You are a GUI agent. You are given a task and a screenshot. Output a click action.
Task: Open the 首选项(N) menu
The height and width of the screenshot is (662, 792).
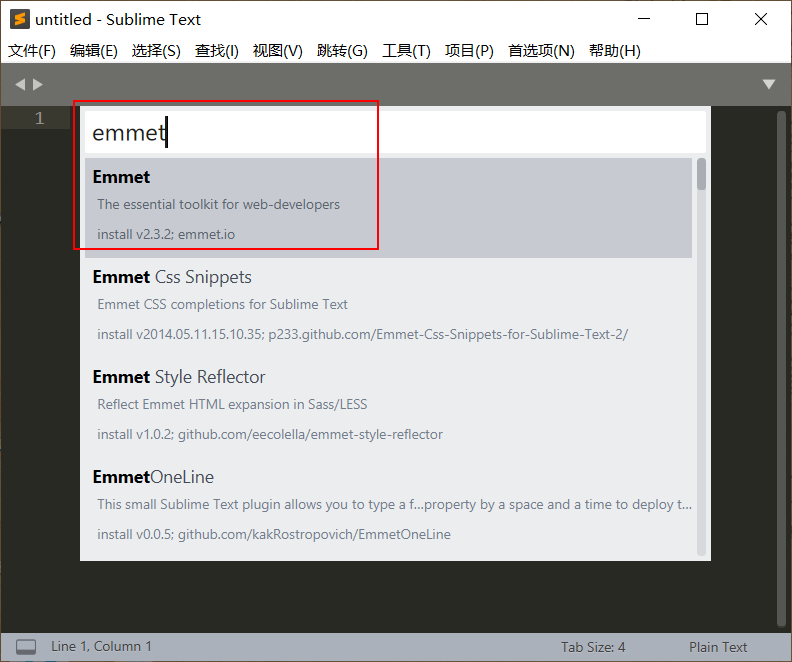[x=541, y=51]
